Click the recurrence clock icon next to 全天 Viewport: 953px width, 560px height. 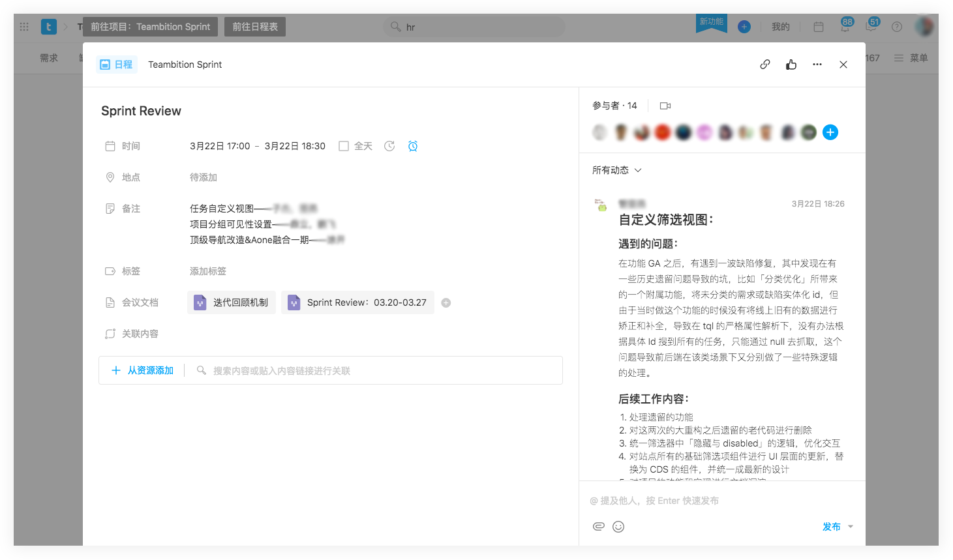389,146
